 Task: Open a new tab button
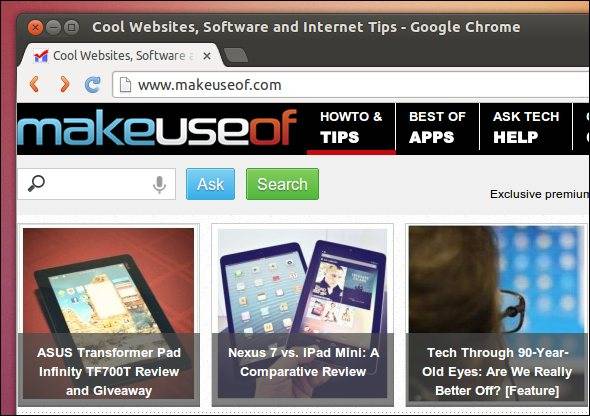click(x=236, y=55)
